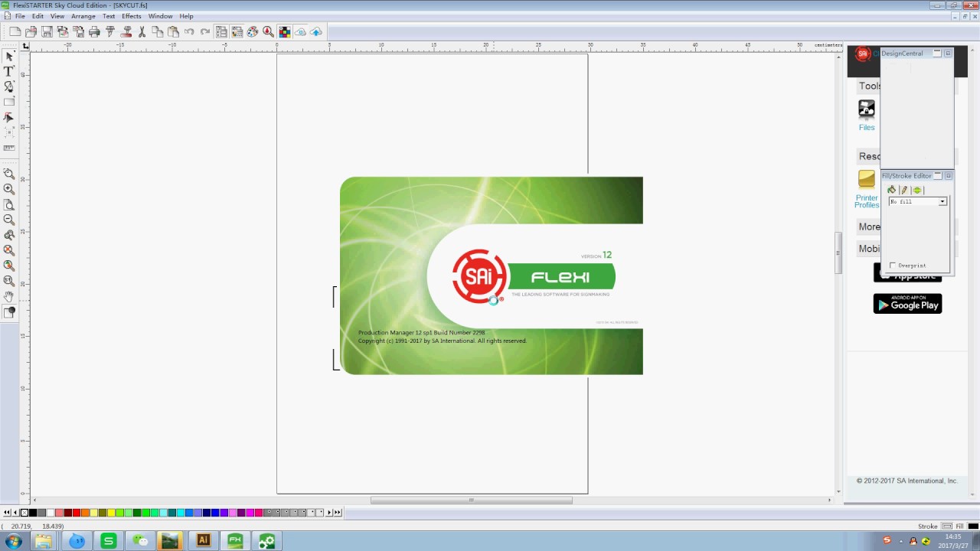980x551 pixels.
Task: Pick the red swatch in color palette
Action: pos(76,513)
